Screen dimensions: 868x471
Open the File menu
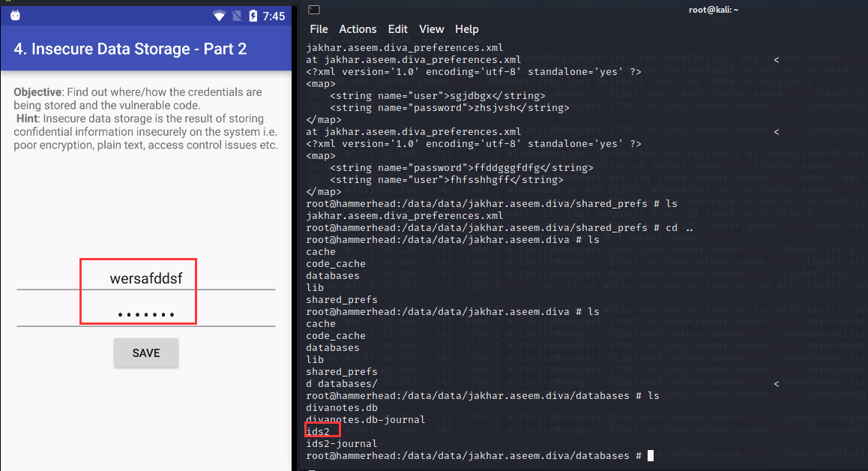pyautogui.click(x=319, y=29)
